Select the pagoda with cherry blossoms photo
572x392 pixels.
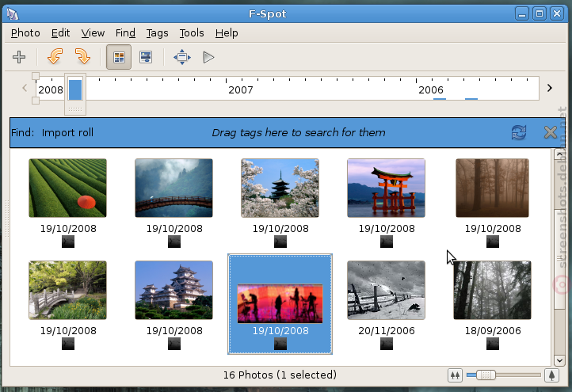280,188
